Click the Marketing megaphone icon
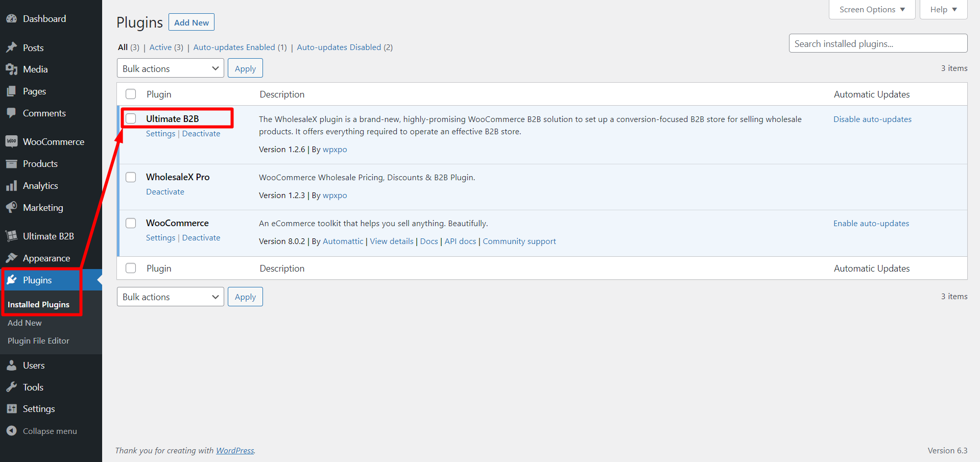The width and height of the screenshot is (980, 462). click(x=11, y=208)
